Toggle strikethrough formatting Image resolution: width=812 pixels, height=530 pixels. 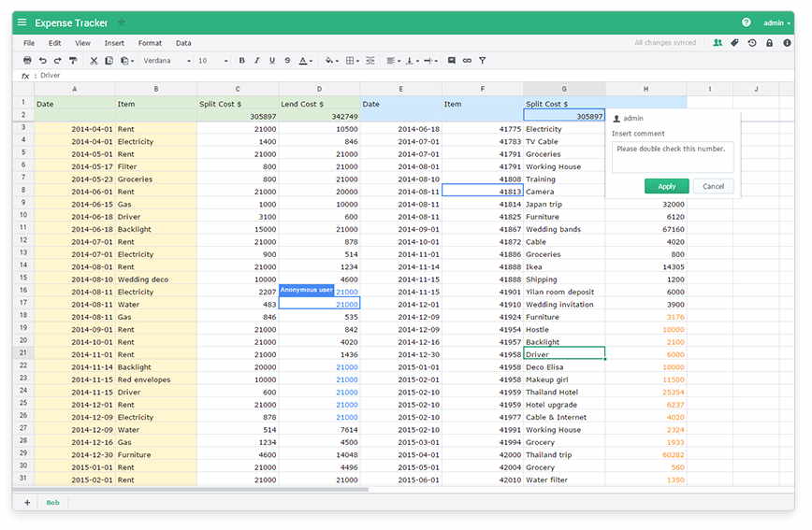[287, 61]
